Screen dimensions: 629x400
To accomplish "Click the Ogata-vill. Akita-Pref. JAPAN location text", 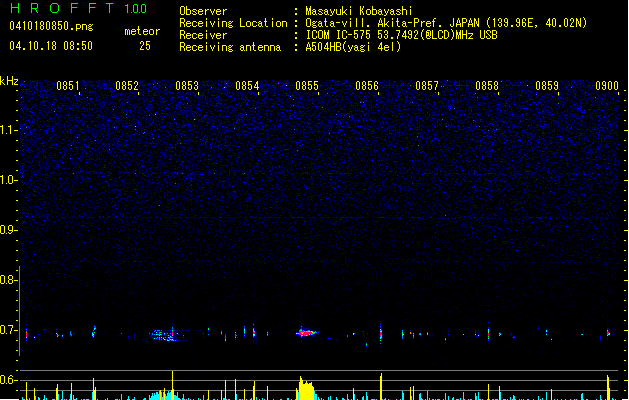I will tap(446, 23).
